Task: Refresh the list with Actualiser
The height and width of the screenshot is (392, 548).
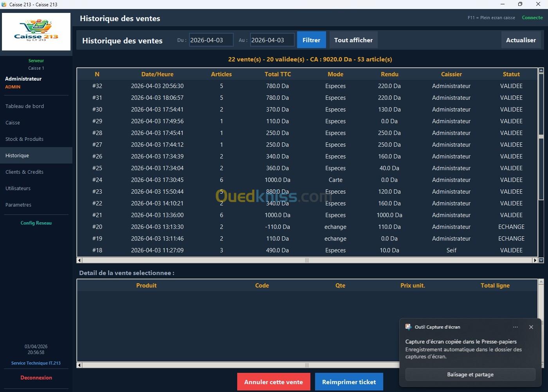Action: click(x=521, y=40)
